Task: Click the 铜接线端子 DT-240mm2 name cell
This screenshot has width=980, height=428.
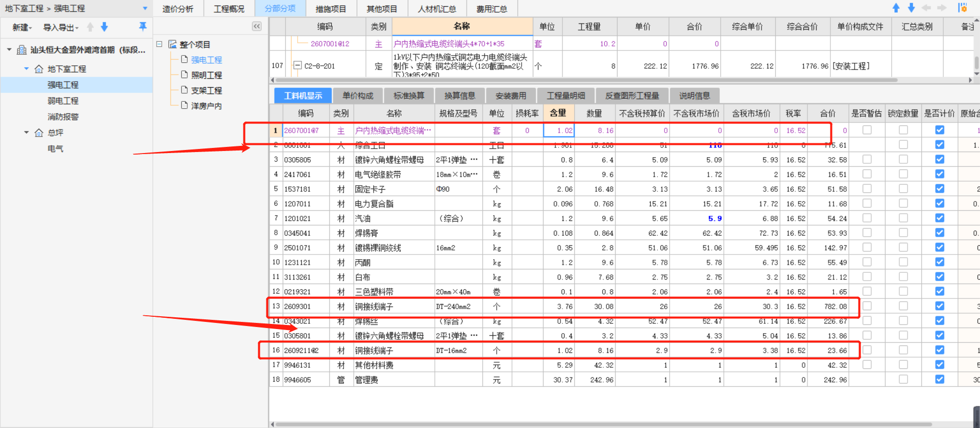Action: click(x=394, y=307)
